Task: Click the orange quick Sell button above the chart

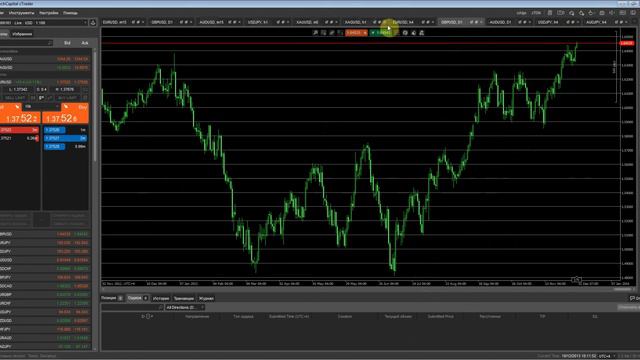Action: (356, 33)
